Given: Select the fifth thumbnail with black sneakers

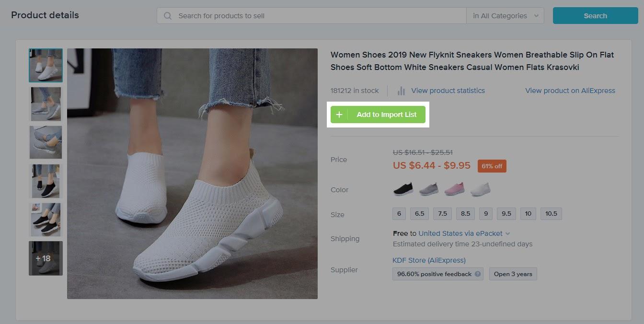Looking at the screenshot, I should click(46, 220).
